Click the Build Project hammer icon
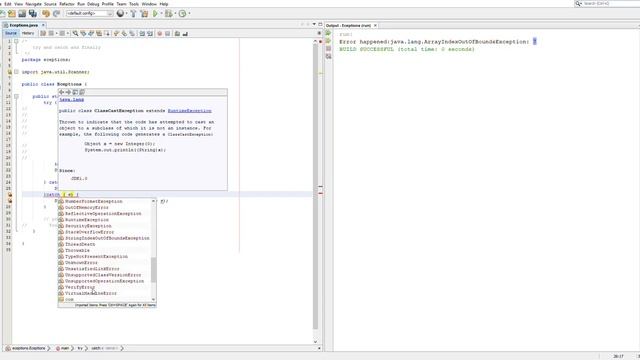The image size is (640, 360). click(133, 13)
